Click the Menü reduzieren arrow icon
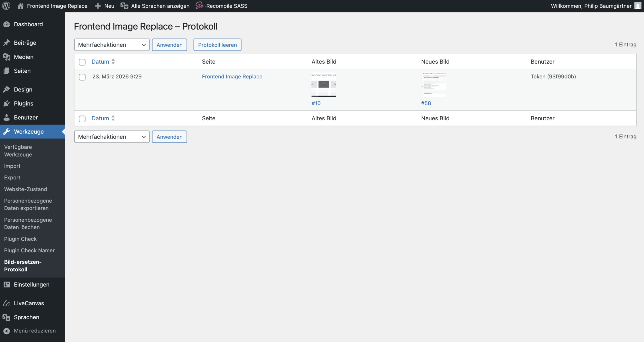644x342 pixels. 7,331
